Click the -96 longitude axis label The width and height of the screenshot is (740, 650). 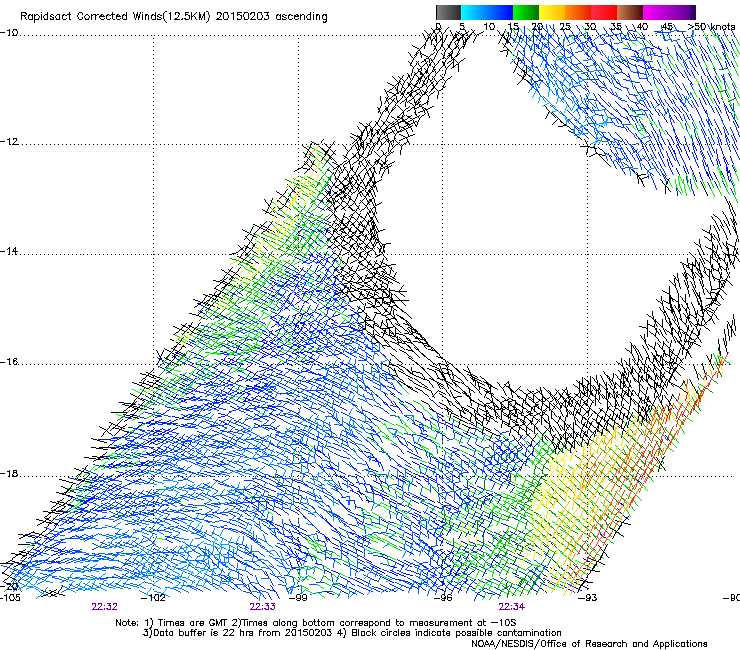point(443,598)
